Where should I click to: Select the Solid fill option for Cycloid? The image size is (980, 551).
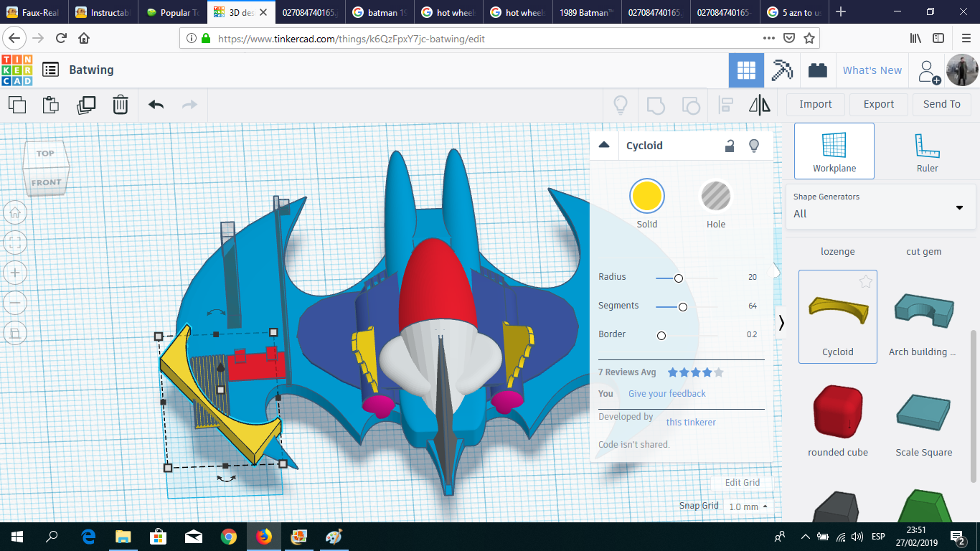[x=646, y=195]
